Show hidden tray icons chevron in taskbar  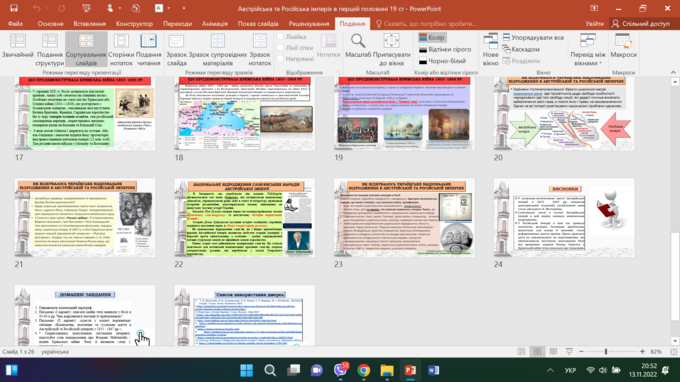(x=550, y=370)
